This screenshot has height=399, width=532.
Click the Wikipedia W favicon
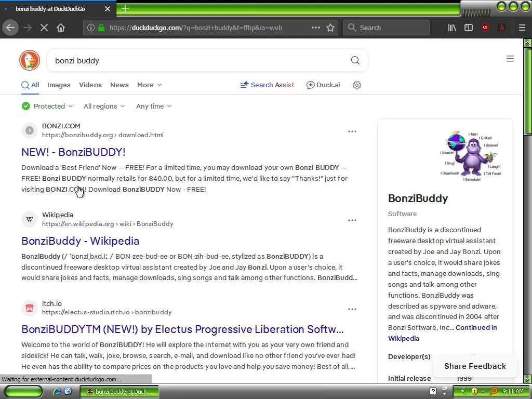(30, 219)
